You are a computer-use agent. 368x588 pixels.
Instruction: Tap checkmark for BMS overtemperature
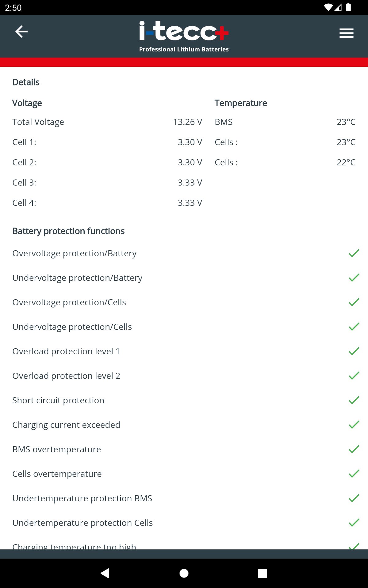354,449
